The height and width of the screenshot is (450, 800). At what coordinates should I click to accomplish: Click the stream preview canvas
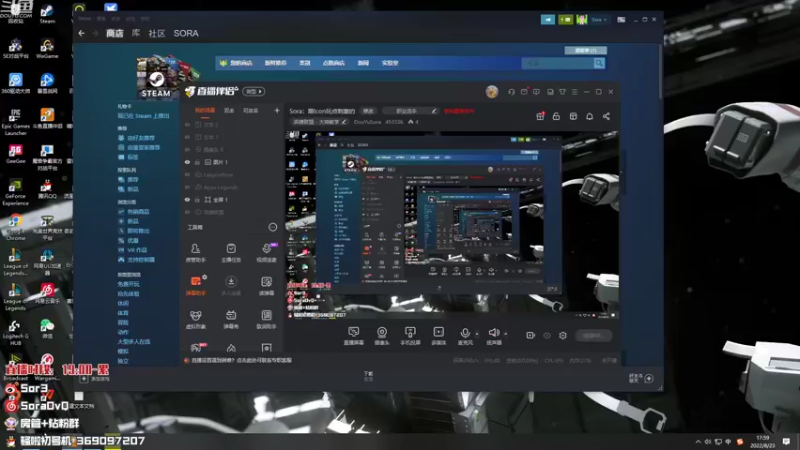coord(452,225)
